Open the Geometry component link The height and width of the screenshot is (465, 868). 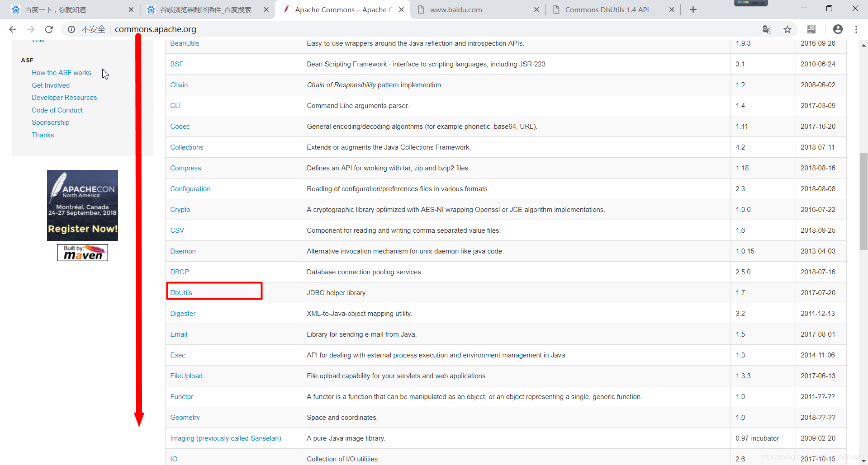click(185, 418)
